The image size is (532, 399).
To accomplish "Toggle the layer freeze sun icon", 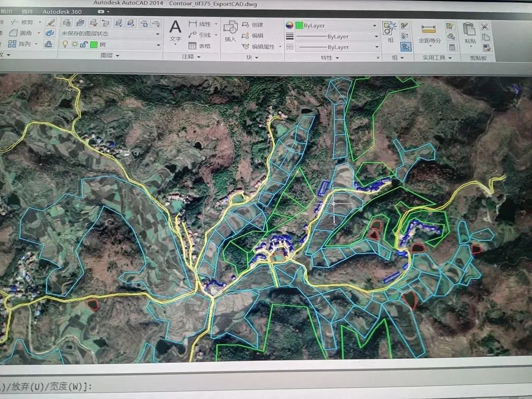I will [74, 44].
